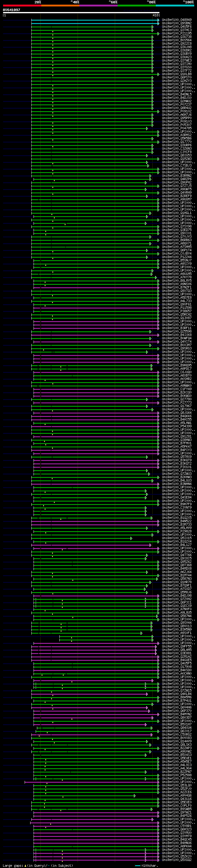Select label UniRef100_Q3URP6
This screenshot has width=197, height=868.
177,145
